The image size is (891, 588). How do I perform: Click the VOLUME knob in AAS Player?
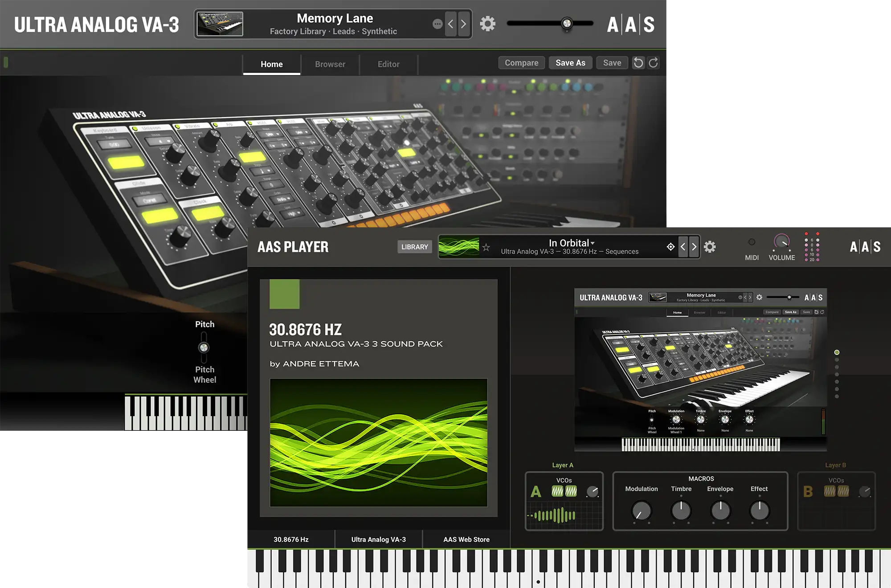click(x=781, y=242)
